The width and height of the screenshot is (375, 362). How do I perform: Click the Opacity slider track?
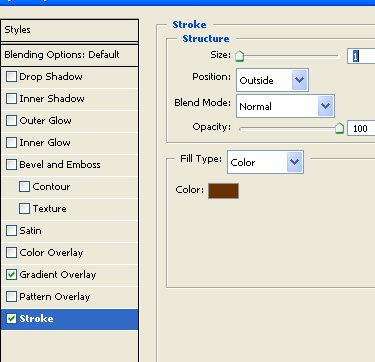pyautogui.click(x=289, y=129)
